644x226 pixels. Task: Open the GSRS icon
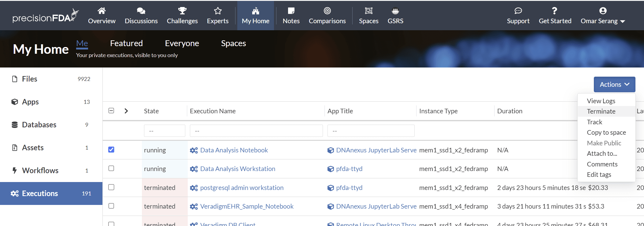[395, 11]
